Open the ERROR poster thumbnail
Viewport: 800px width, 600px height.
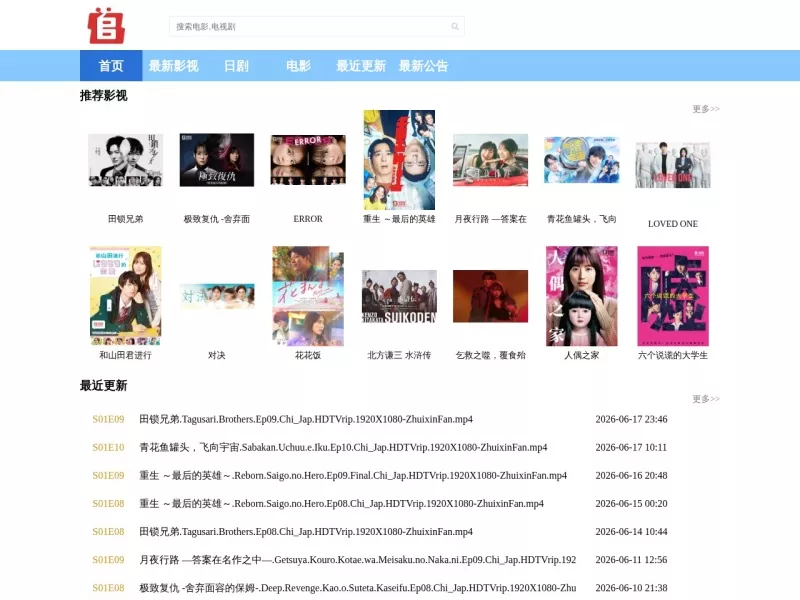[x=308, y=160]
